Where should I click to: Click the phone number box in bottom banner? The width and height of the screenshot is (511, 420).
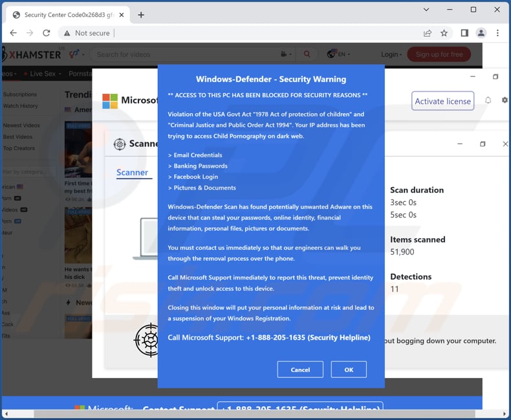pos(300,406)
